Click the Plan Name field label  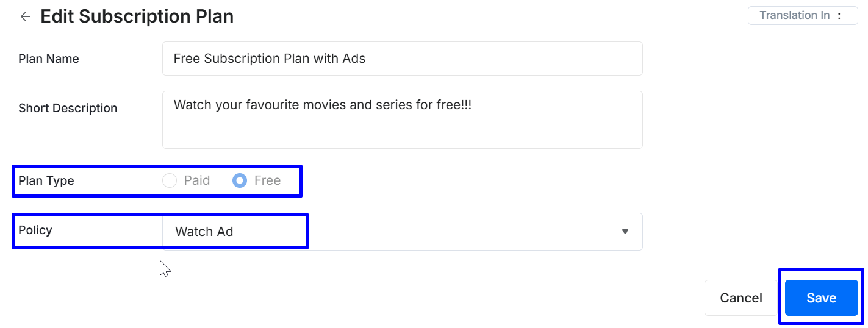coord(49,59)
